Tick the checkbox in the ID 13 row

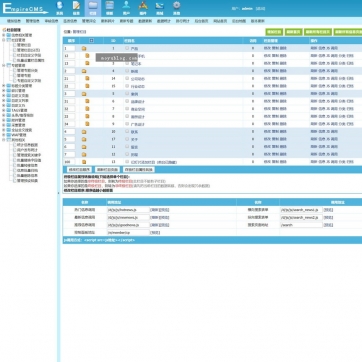pyautogui.click(x=127, y=162)
